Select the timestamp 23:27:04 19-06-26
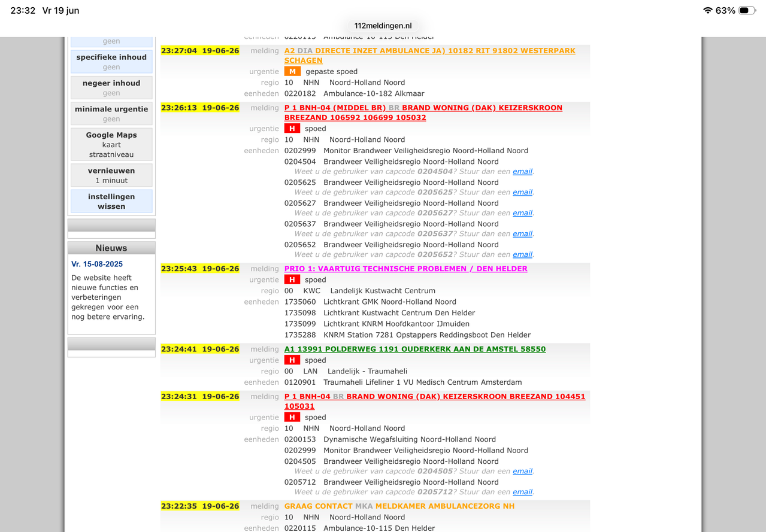The width and height of the screenshot is (766, 532). point(200,51)
